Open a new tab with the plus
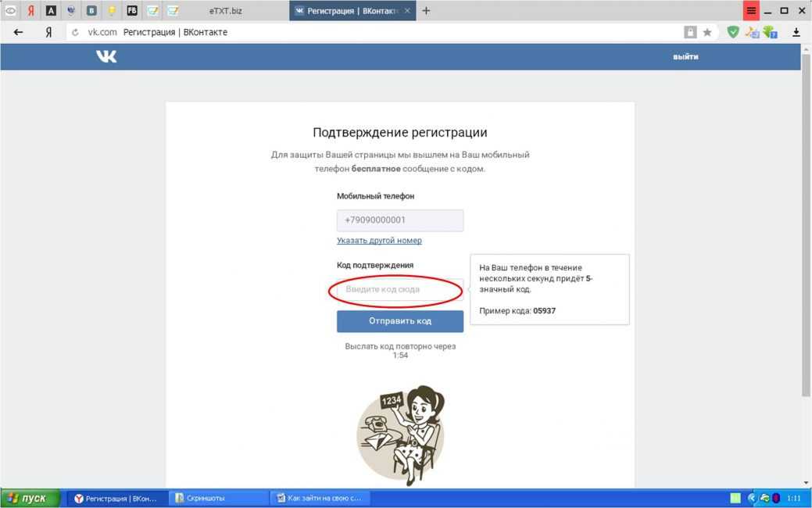The height and width of the screenshot is (508, 812). [426, 10]
